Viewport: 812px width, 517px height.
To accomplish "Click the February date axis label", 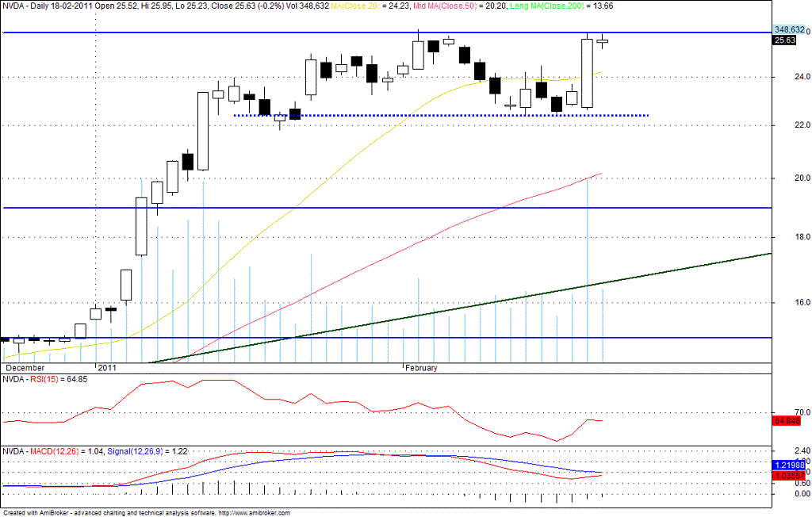I will (421, 368).
